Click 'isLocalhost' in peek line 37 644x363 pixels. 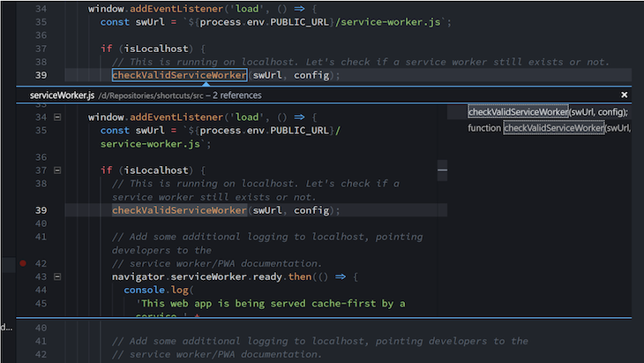156,170
